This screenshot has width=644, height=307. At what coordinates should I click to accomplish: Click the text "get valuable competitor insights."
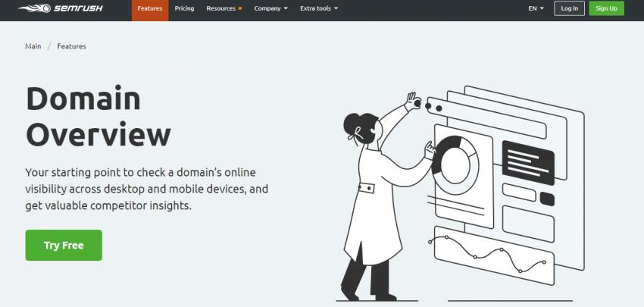click(x=108, y=205)
